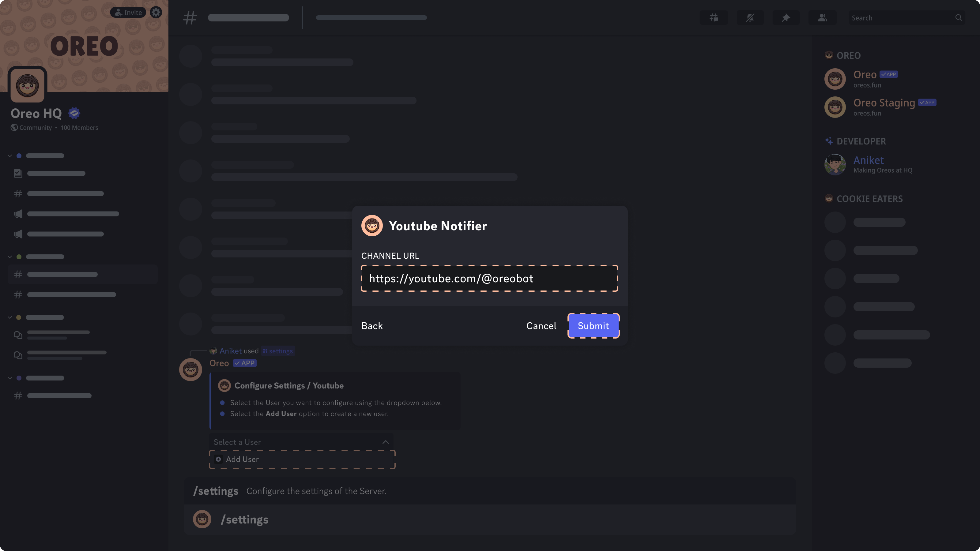Choose Add User option

pyautogui.click(x=302, y=459)
